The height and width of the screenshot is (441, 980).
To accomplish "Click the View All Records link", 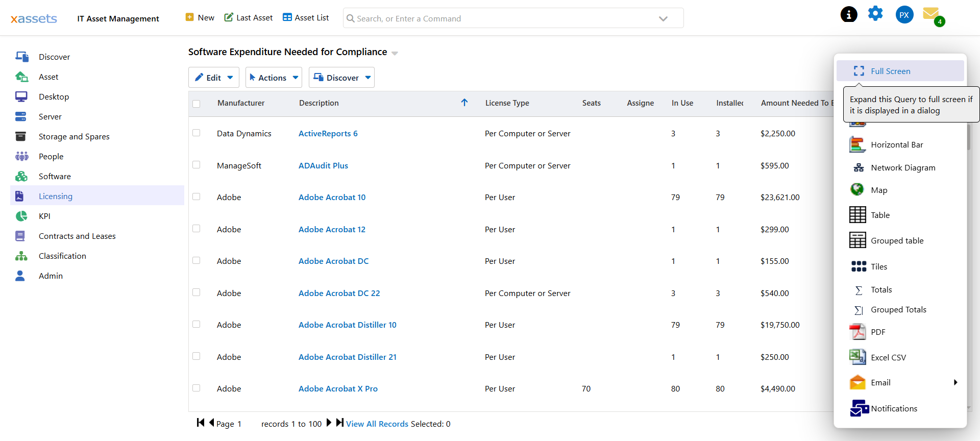I will pos(377,424).
